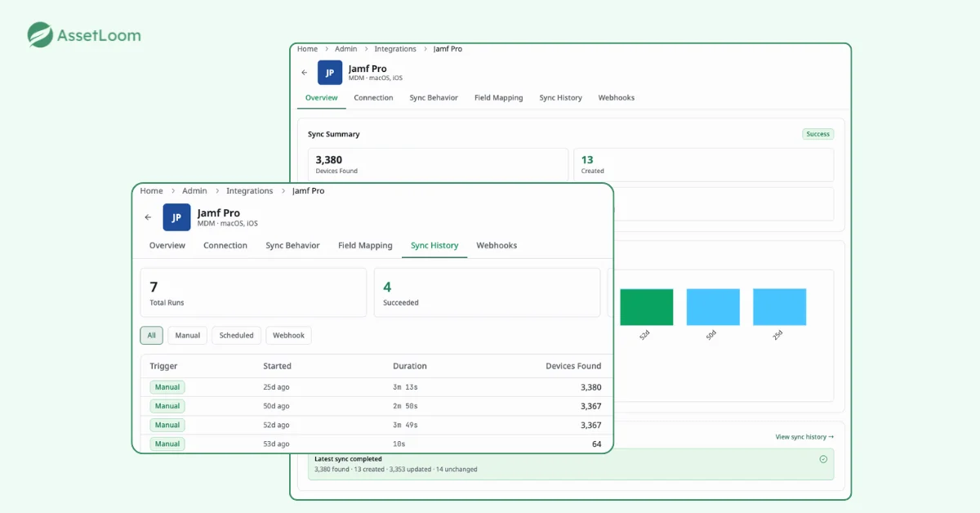Click the 13 Created summary card

[704, 164]
